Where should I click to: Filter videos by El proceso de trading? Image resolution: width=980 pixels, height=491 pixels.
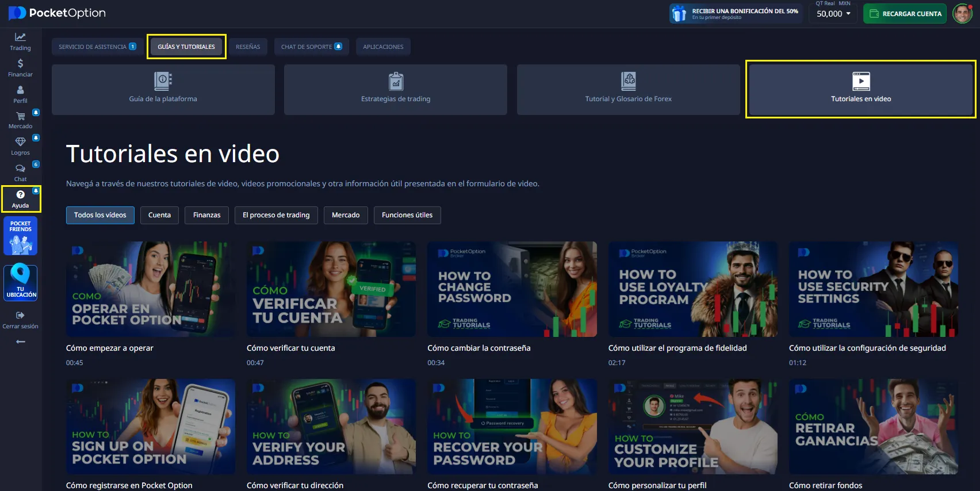pos(276,215)
